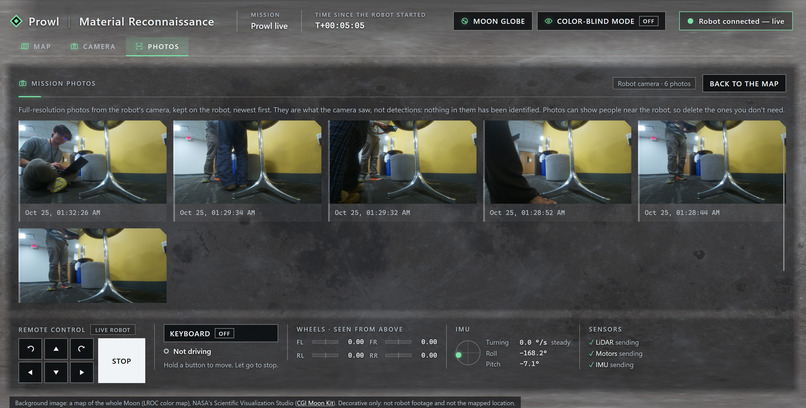Click the Mission Photos camera icon

point(23,83)
